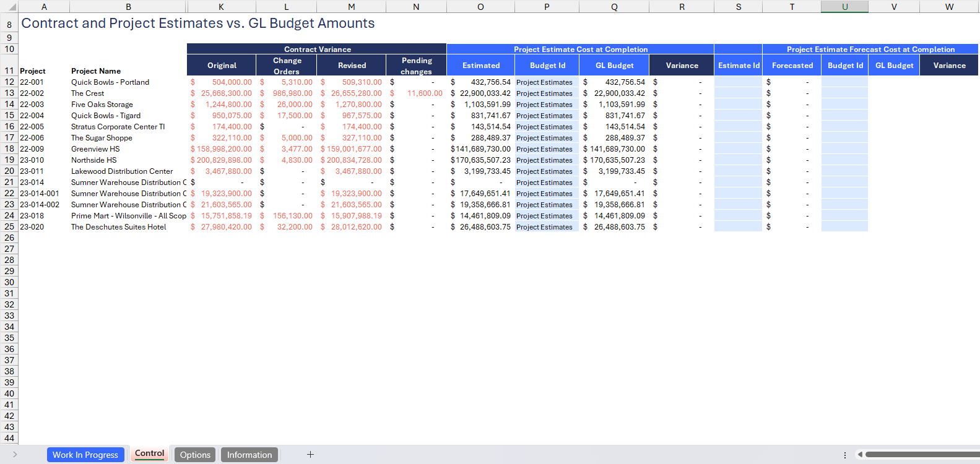Open the Options sheet tab
This screenshot has width=980, height=464.
(195, 455)
